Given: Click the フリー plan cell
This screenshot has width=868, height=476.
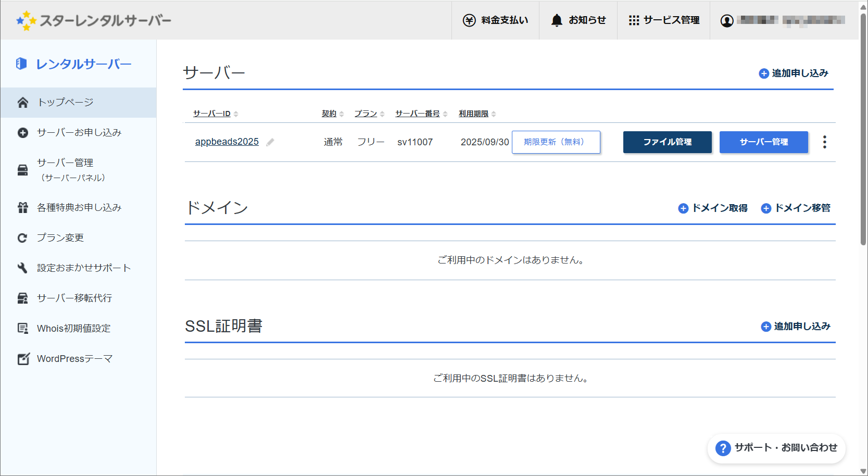Looking at the screenshot, I should (371, 142).
